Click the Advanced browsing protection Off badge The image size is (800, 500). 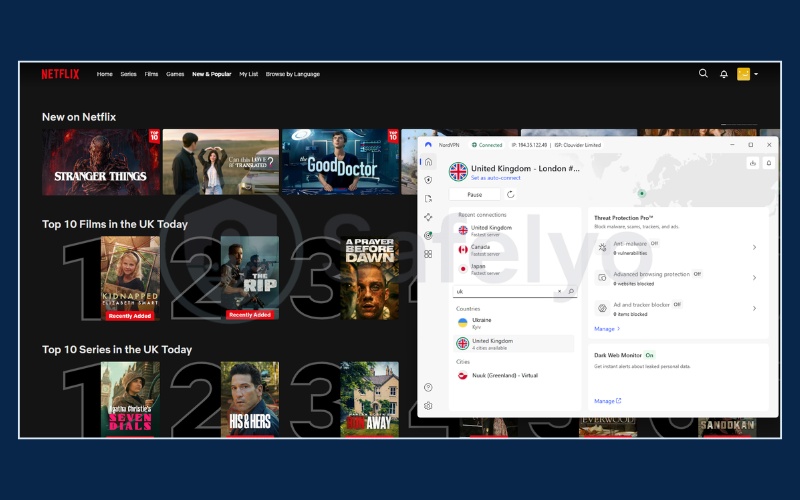(x=697, y=274)
